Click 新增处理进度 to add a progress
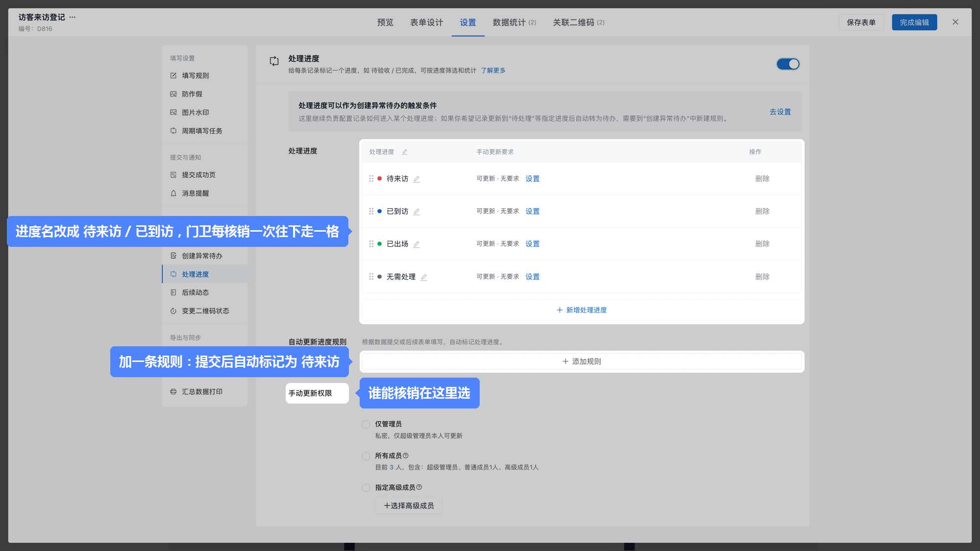 [582, 310]
